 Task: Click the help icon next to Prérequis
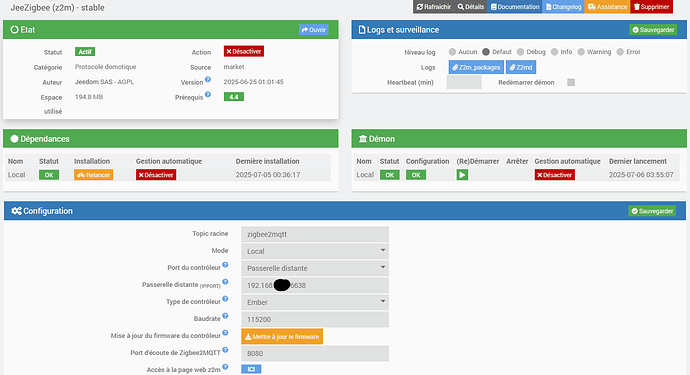pyautogui.click(x=208, y=95)
